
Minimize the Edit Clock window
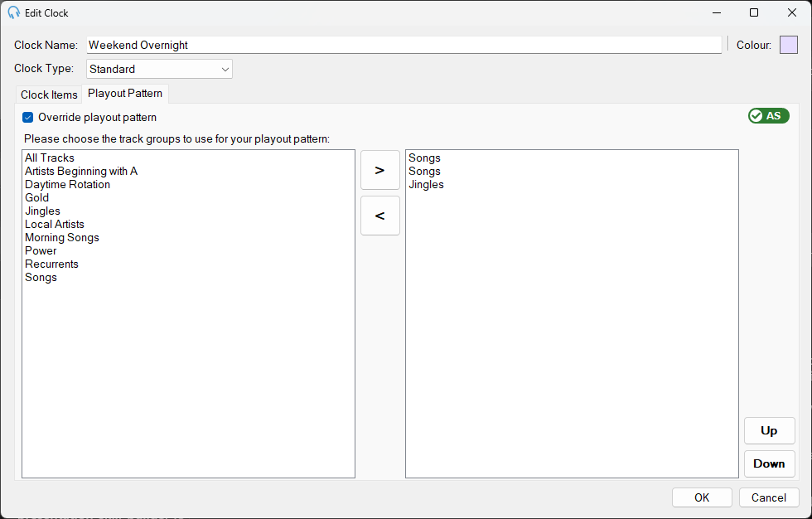point(717,12)
